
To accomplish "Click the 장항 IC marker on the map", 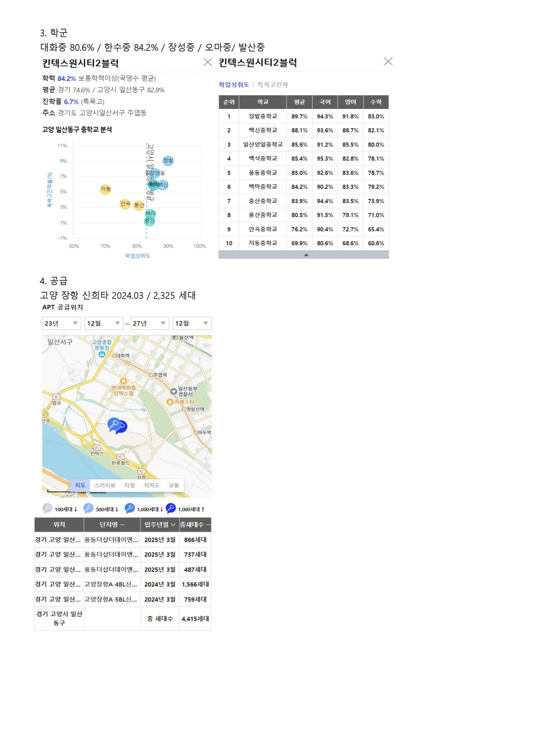I will (x=141, y=471).
